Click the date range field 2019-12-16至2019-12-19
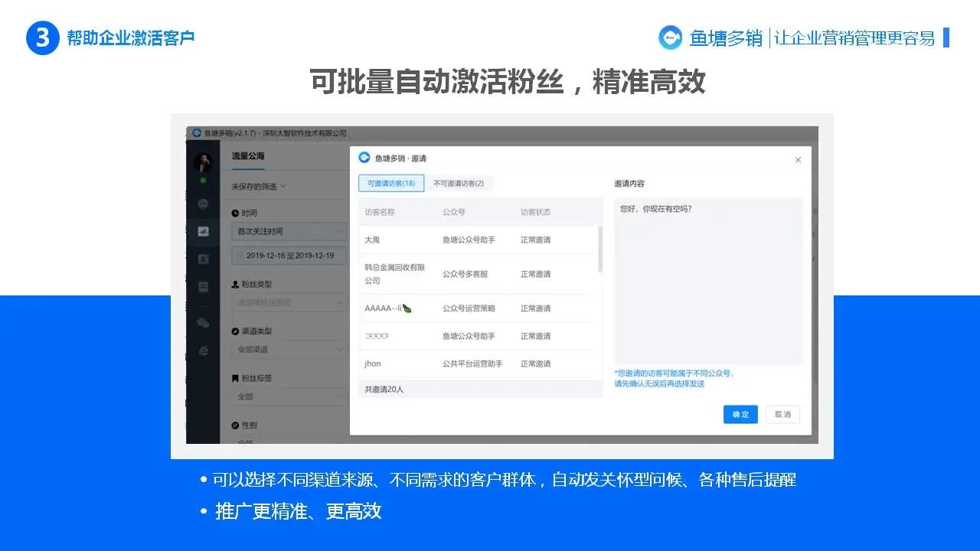Viewport: 980px width, 551px height. (288, 255)
